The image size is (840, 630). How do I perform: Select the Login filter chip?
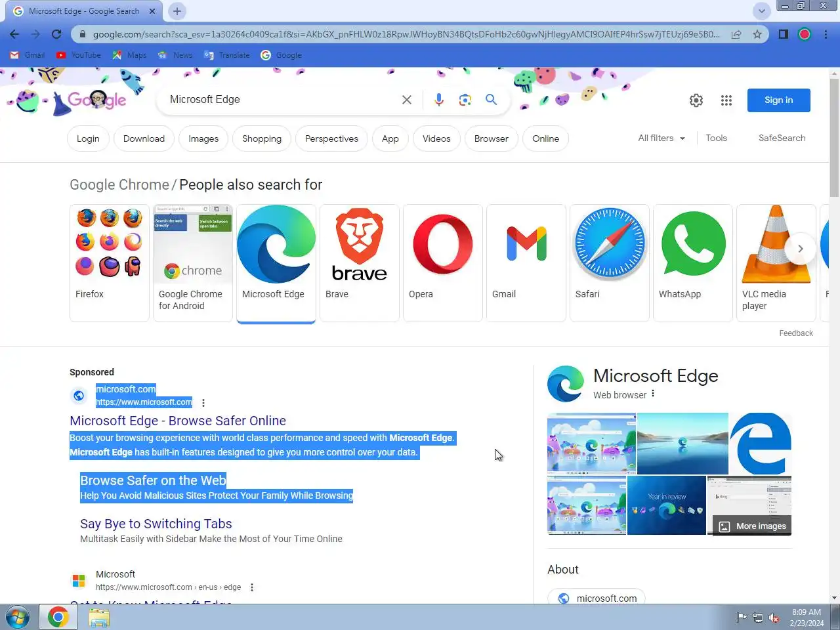click(x=88, y=138)
